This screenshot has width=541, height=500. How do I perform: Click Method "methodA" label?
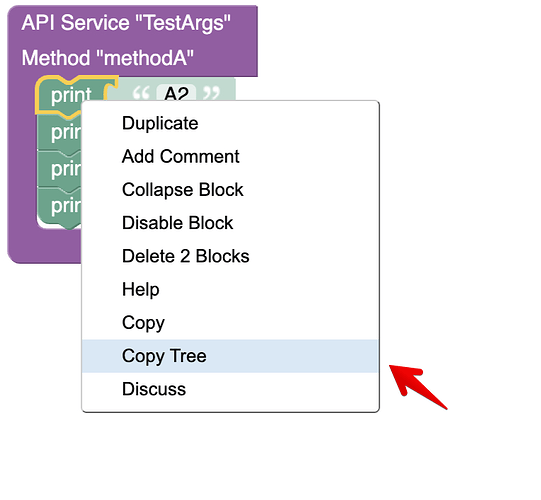tap(108, 58)
